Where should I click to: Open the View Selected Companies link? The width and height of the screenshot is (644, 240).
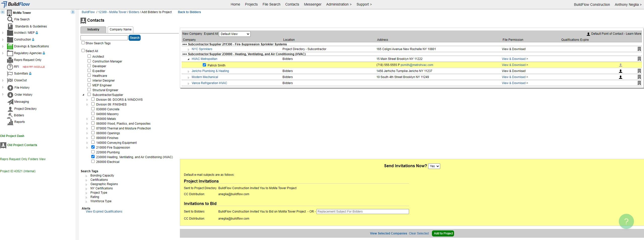pos(388,233)
